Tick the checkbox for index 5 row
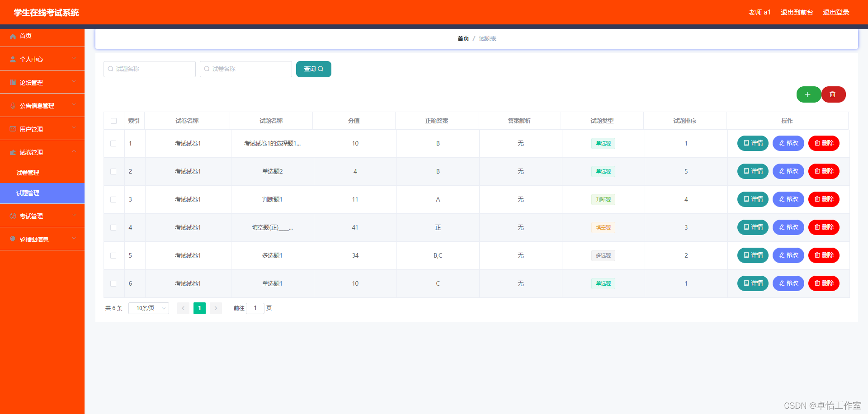This screenshot has height=414, width=868. pos(113,256)
